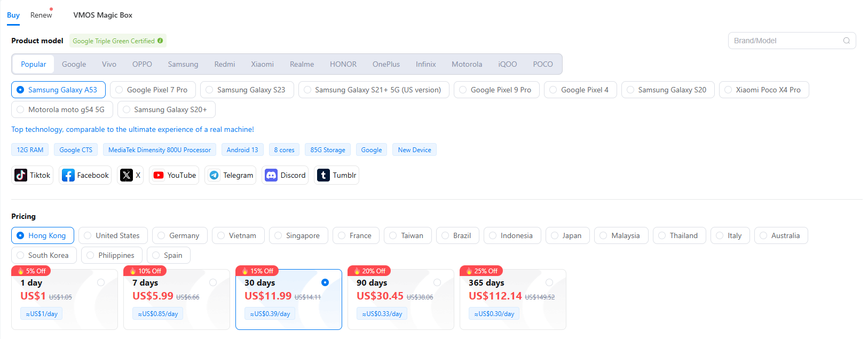Viewport: 868px width, 339px height.
Task: Choose France region
Action: pyautogui.click(x=356, y=235)
